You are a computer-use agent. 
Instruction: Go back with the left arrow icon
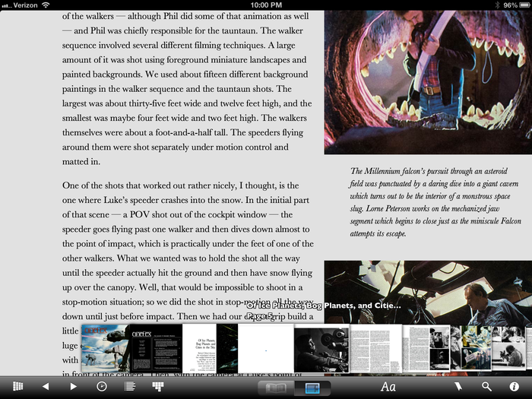coord(46,386)
